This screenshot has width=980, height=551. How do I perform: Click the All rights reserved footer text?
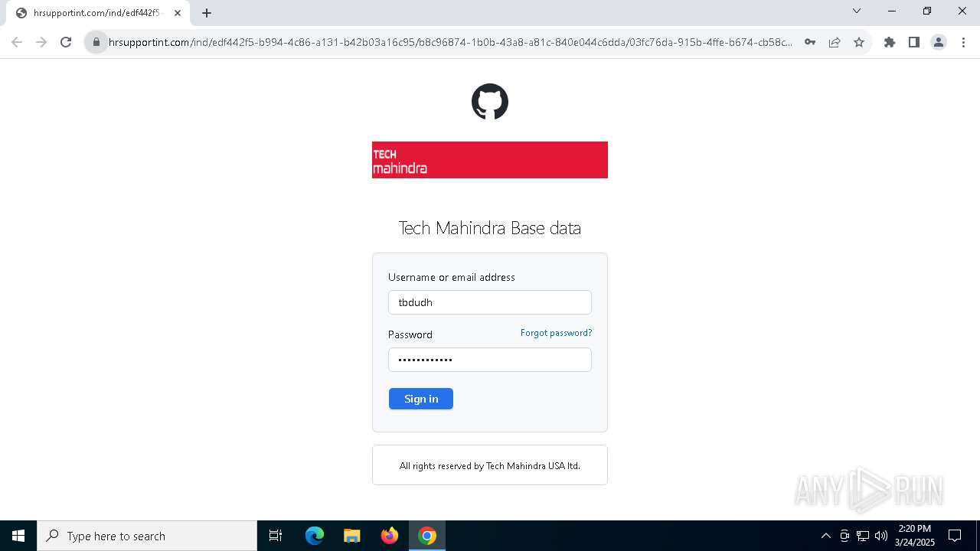[x=490, y=465]
